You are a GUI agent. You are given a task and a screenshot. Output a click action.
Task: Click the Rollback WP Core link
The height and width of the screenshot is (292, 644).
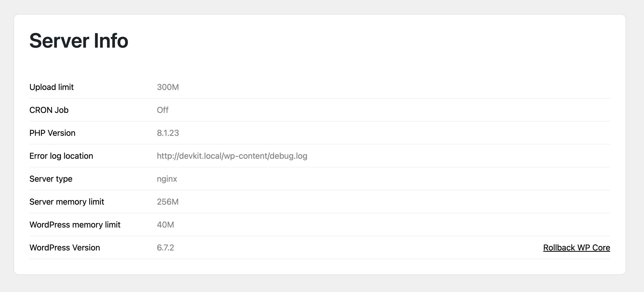tap(576, 248)
